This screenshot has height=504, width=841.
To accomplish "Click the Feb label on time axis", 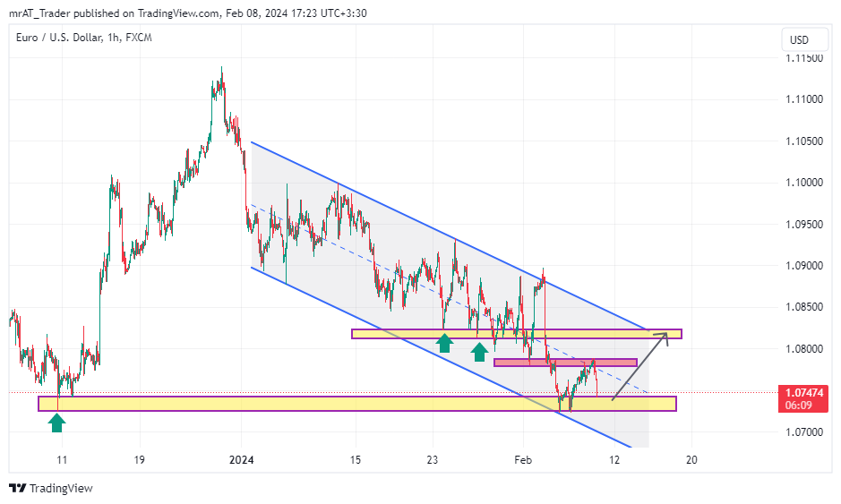I will click(x=523, y=460).
